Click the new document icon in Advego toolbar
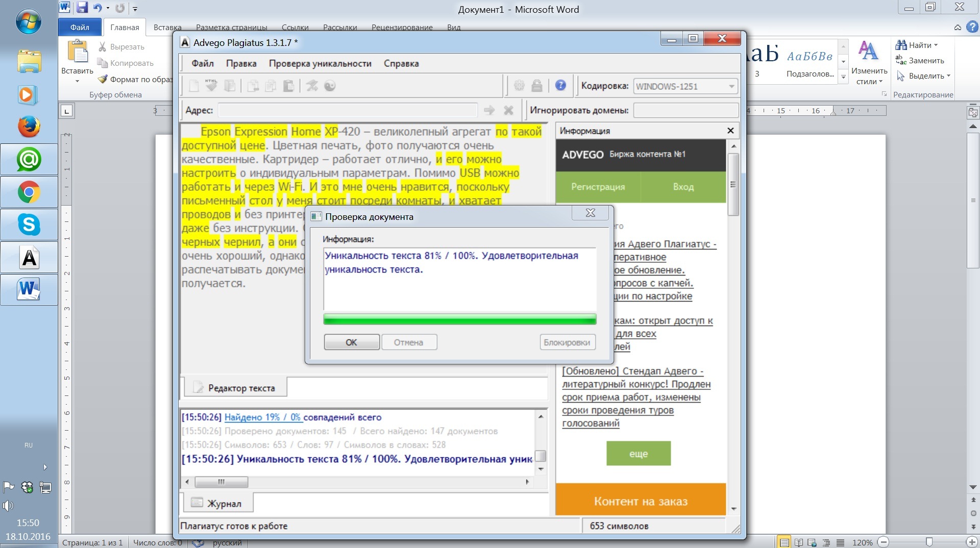 tap(194, 85)
